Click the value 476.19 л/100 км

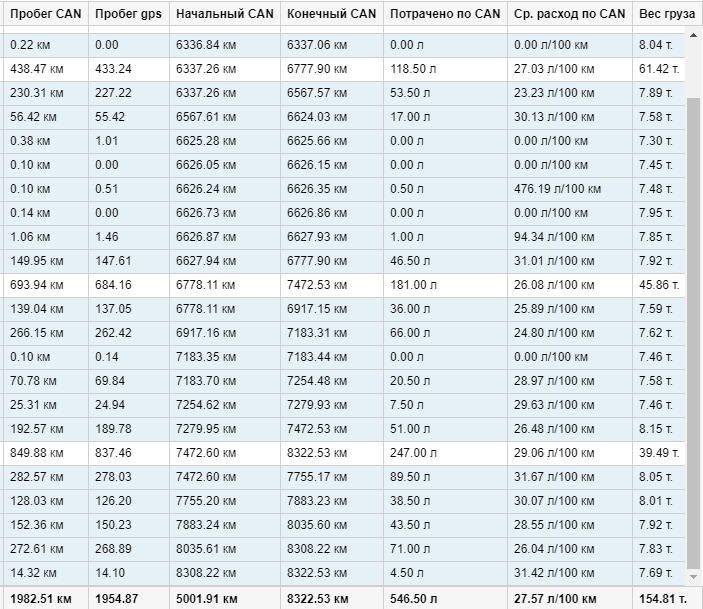(x=557, y=189)
